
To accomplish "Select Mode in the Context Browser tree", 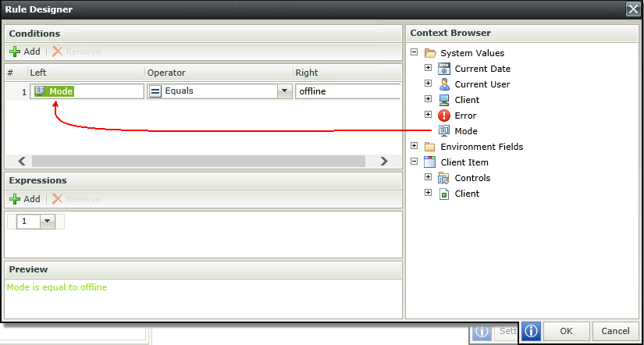I will (466, 131).
